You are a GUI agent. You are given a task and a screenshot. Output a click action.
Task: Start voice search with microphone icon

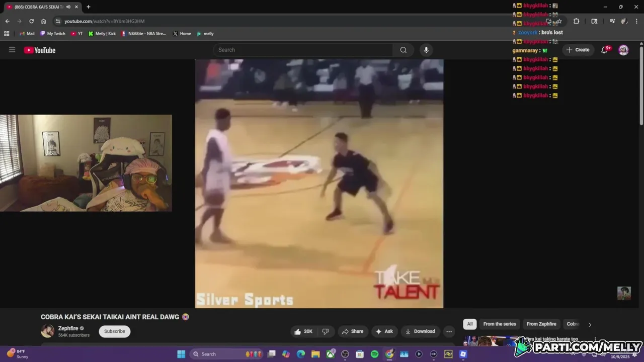(426, 50)
